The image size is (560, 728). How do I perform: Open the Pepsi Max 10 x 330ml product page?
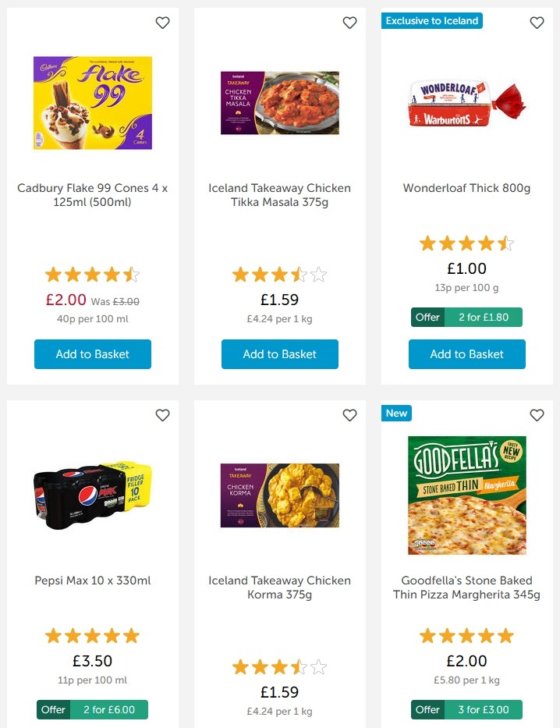click(92, 581)
